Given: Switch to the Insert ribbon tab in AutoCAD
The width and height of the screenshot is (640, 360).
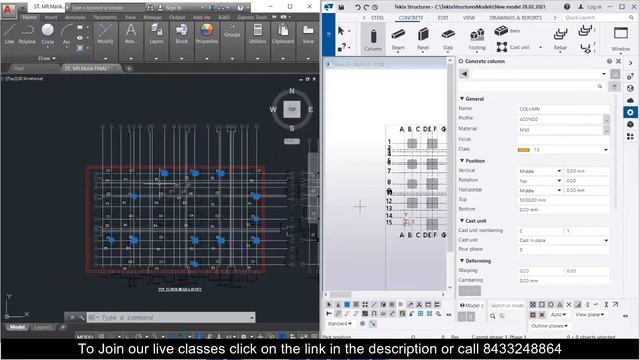Looking at the screenshot, I should (x=51, y=17).
